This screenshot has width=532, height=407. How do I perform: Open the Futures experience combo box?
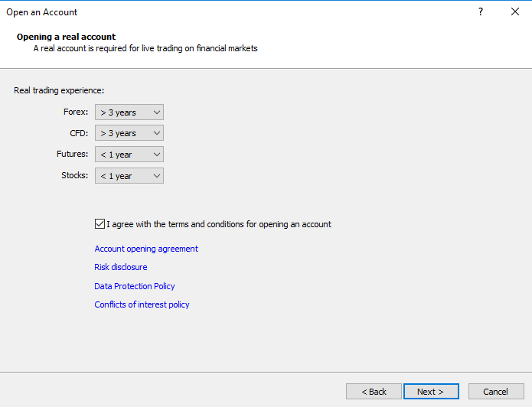pyautogui.click(x=129, y=155)
